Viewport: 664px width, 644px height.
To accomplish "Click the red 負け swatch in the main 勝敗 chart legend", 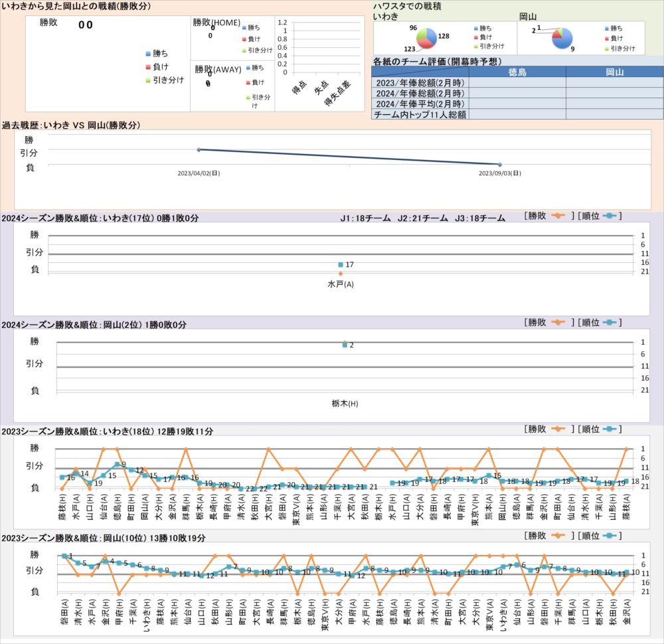I will pyautogui.click(x=148, y=67).
